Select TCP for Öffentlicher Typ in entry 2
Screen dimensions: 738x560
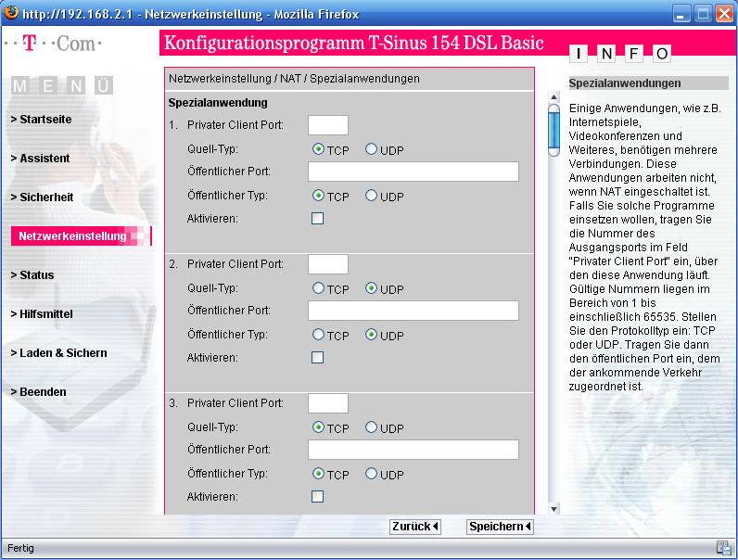point(318,335)
